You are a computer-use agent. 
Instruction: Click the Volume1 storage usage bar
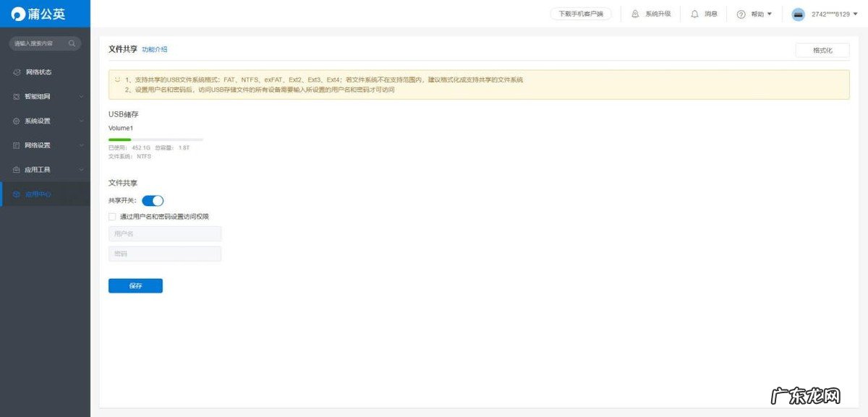[156, 139]
